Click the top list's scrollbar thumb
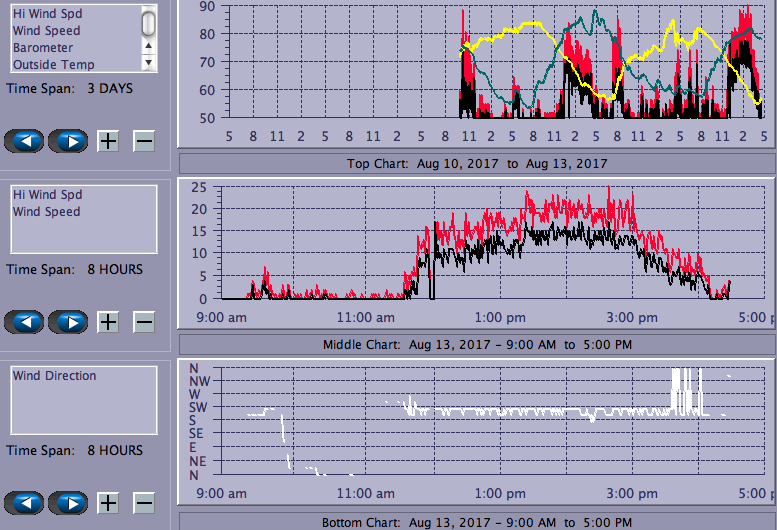The image size is (777, 530). (149, 22)
